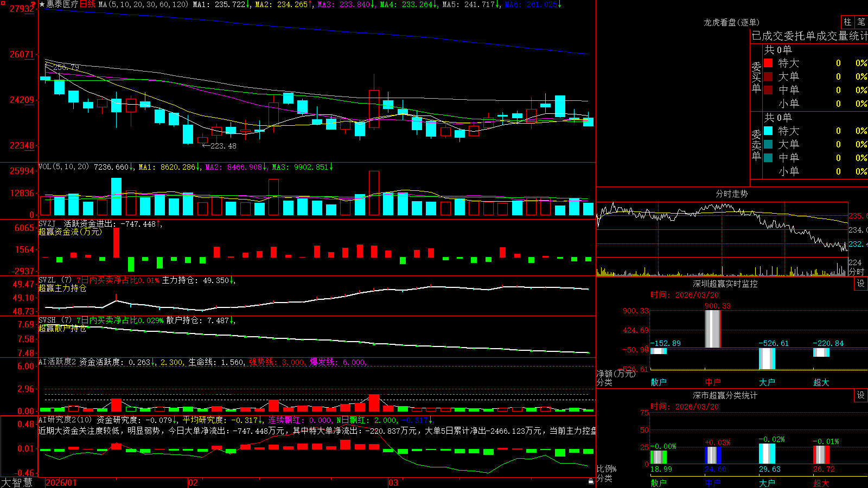Click the AI活跃度2 indicator label
The image size is (868, 488).
tap(58, 362)
